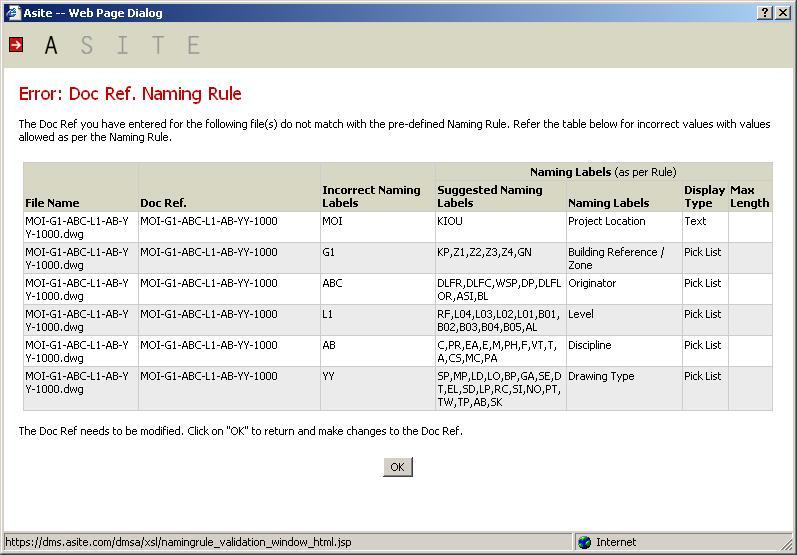
Task: Click the Display Type column header
Action: click(704, 196)
